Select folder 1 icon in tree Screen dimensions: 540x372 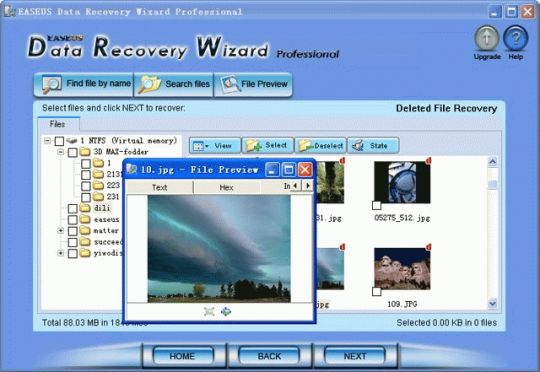98,163
